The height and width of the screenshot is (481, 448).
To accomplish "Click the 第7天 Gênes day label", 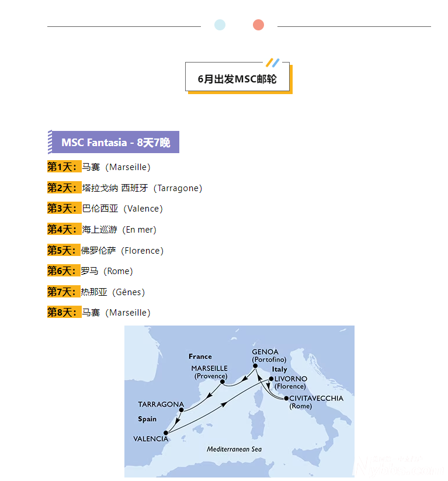I will coord(63,292).
